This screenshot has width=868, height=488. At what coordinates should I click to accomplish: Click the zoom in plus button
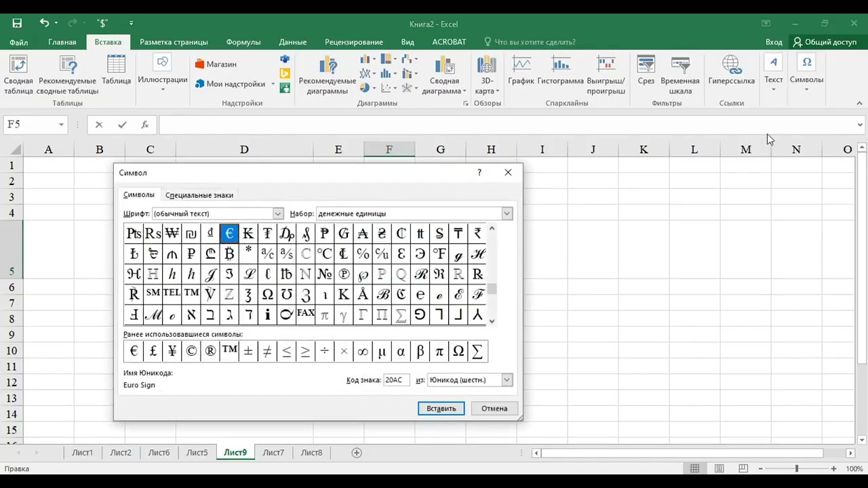click(x=833, y=468)
